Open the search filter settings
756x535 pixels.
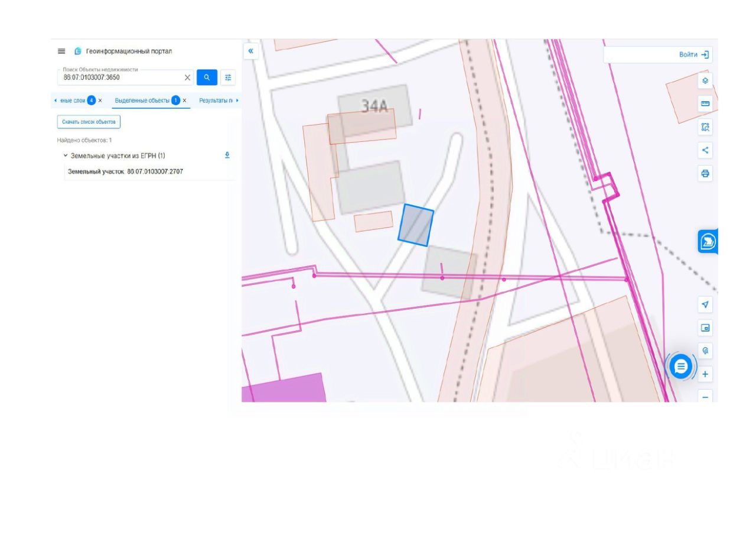(228, 77)
